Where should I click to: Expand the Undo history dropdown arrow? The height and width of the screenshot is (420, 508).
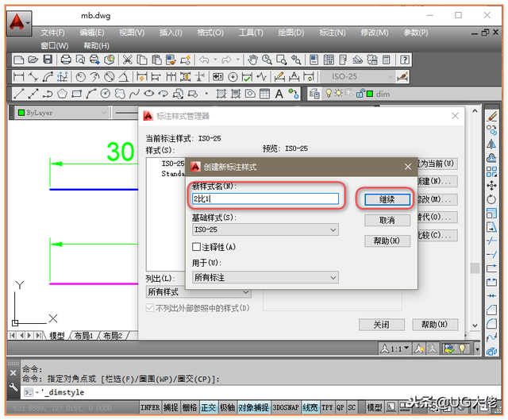(215, 60)
